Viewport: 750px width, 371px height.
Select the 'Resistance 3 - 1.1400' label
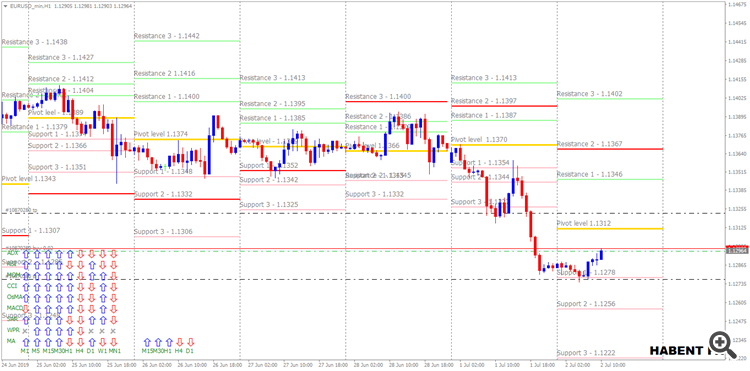378,97
